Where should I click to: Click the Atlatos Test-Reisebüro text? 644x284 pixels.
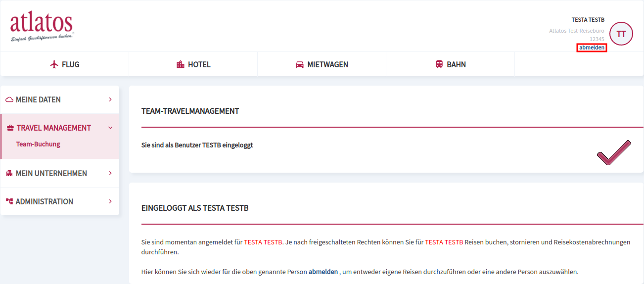click(577, 31)
